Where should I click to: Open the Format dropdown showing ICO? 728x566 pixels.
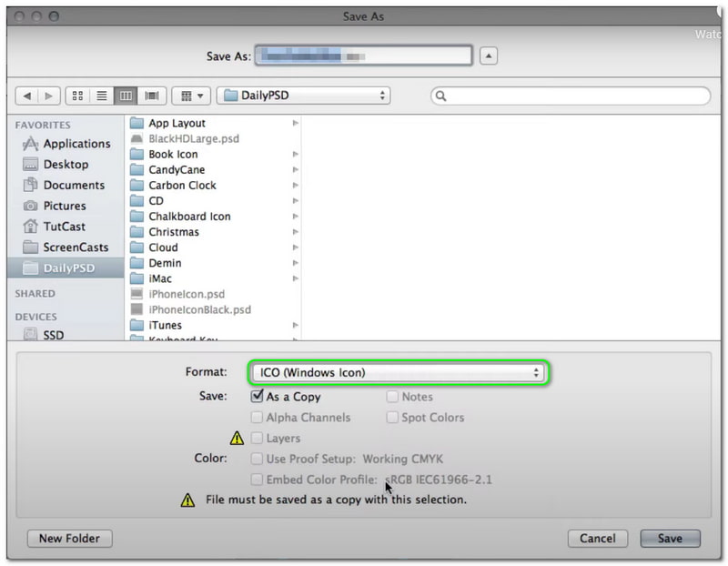399,372
